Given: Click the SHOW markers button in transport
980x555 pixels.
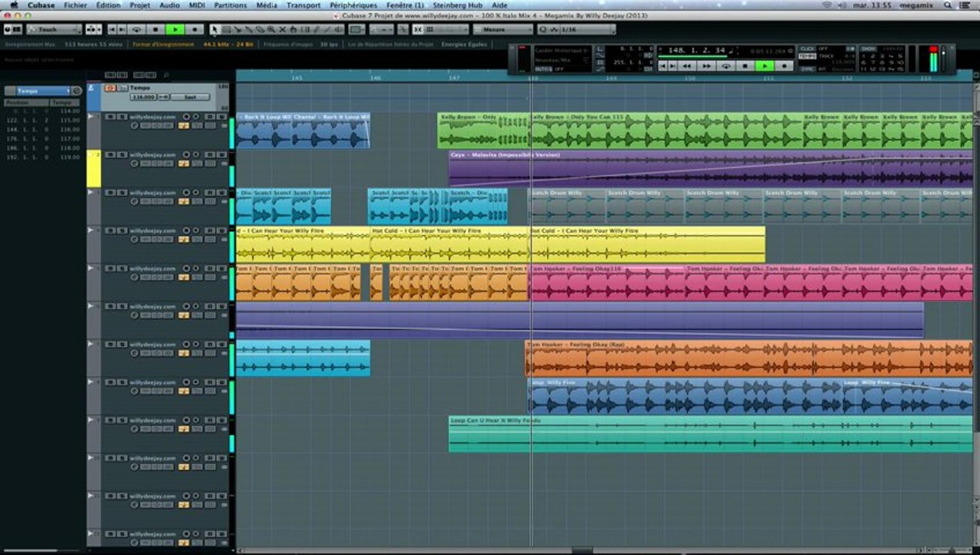Looking at the screenshot, I should coord(868,48).
